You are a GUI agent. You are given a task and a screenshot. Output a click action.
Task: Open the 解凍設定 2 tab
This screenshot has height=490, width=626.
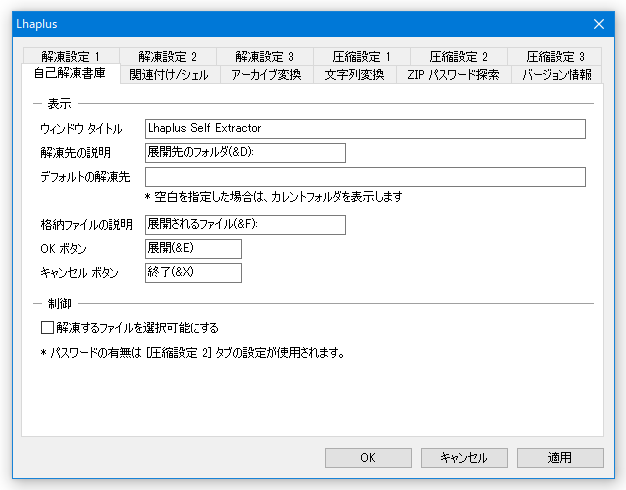[168, 57]
